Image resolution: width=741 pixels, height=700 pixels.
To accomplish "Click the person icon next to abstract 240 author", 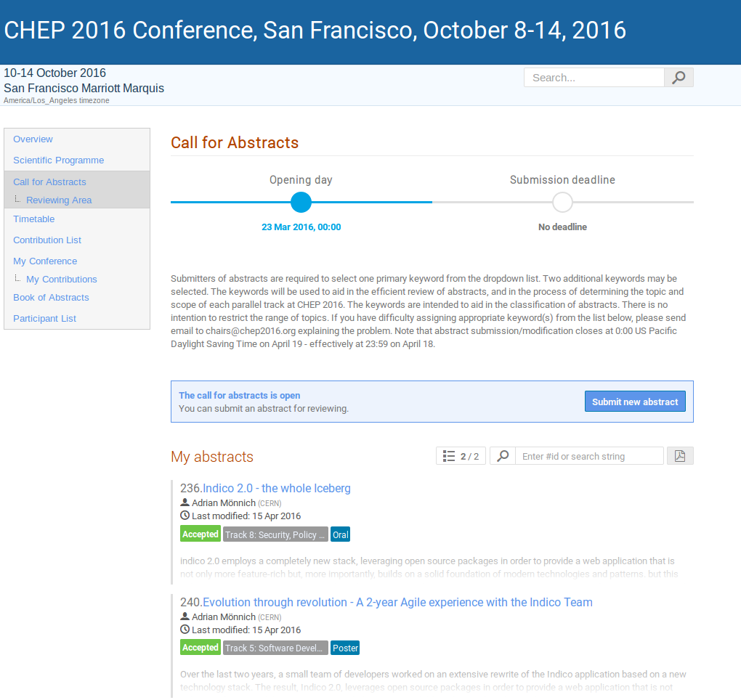I will coord(185,616).
